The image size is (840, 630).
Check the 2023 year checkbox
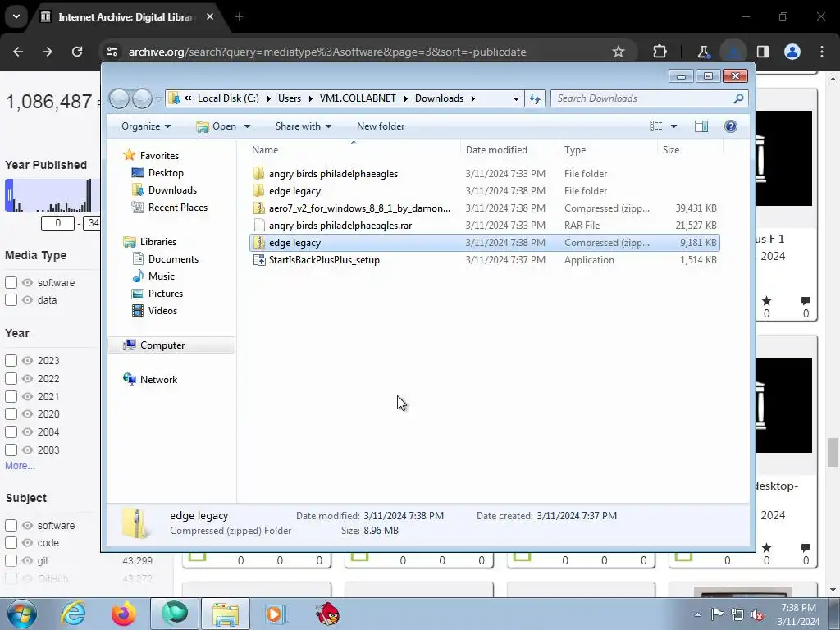(11, 361)
